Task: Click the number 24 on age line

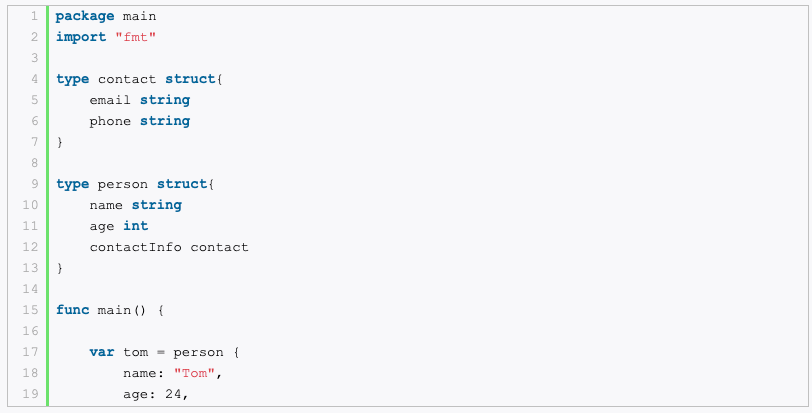Action: (173, 394)
